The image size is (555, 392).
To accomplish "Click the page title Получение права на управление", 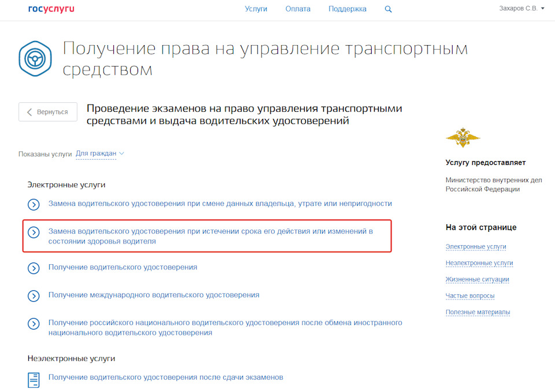I will pyautogui.click(x=265, y=59).
